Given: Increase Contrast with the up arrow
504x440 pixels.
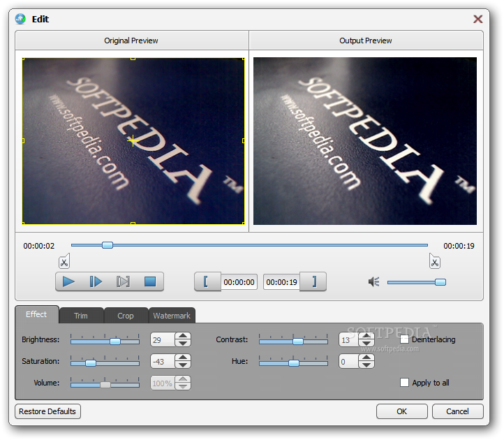Looking at the screenshot, I should [x=366, y=336].
